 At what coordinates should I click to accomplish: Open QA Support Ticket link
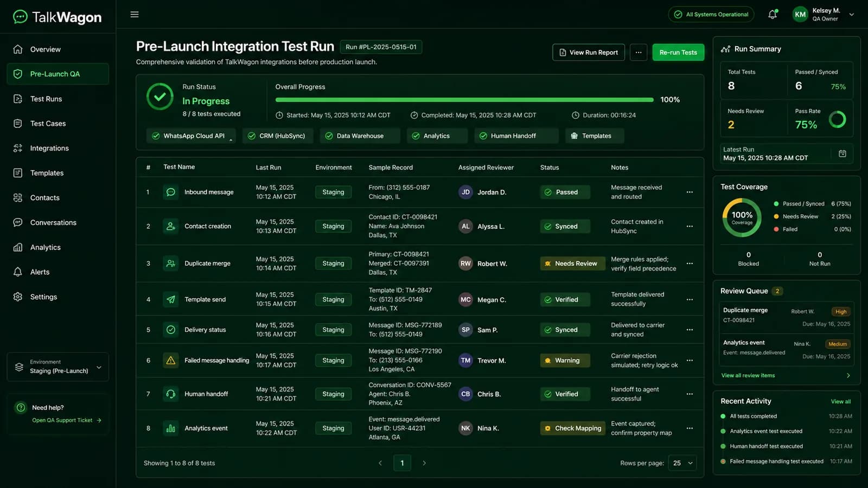click(x=67, y=420)
